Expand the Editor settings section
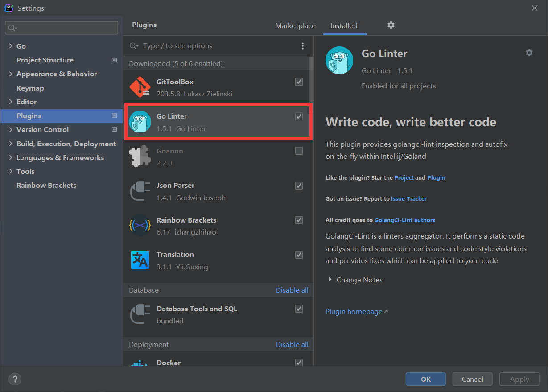Screen dimensions: 548x392 pyautogui.click(x=11, y=102)
